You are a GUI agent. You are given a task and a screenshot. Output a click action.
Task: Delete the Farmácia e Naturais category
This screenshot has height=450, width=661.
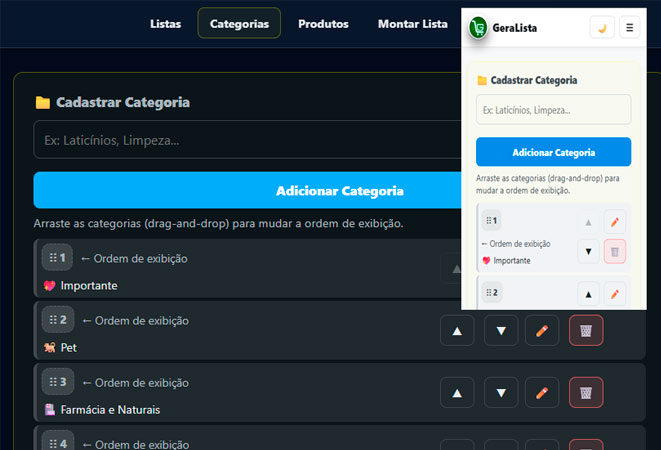[x=586, y=393]
